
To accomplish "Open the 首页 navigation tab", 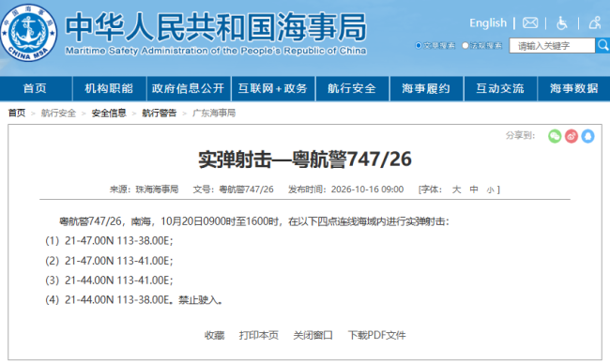I will 36,89.
